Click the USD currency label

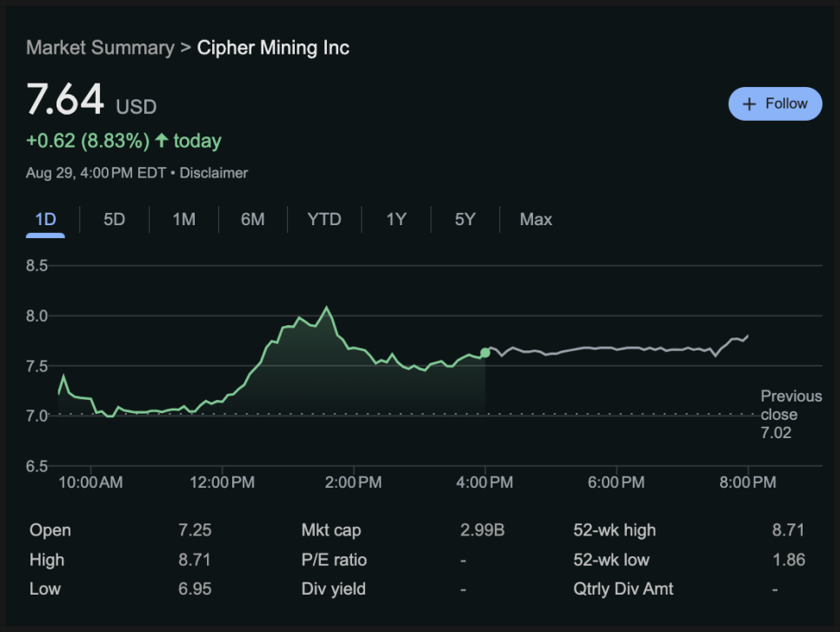pyautogui.click(x=137, y=107)
